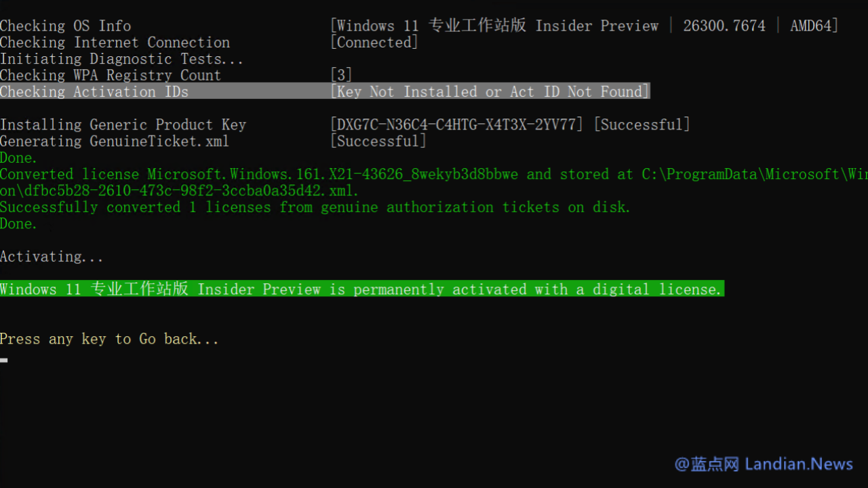The height and width of the screenshot is (488, 868).
Task: Click the green "permanently activated" status banner
Action: (361, 289)
